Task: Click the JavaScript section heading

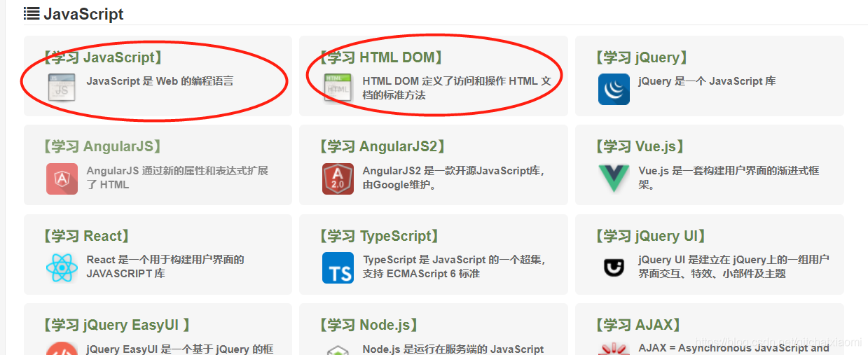Action: pos(83,14)
